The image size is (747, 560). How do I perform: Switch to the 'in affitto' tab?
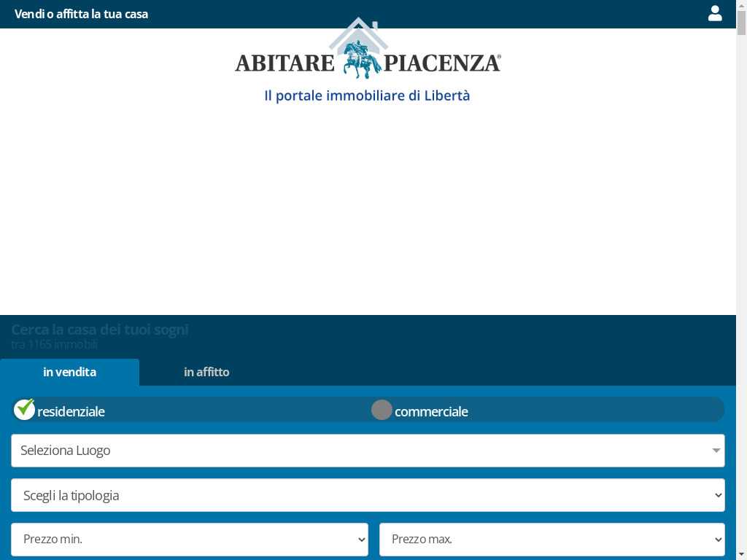pos(206,372)
